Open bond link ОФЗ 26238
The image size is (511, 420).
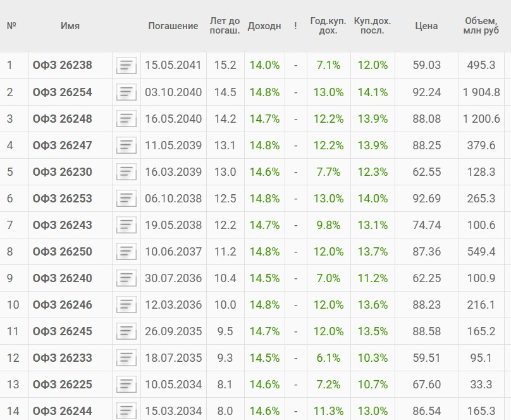[62, 65]
